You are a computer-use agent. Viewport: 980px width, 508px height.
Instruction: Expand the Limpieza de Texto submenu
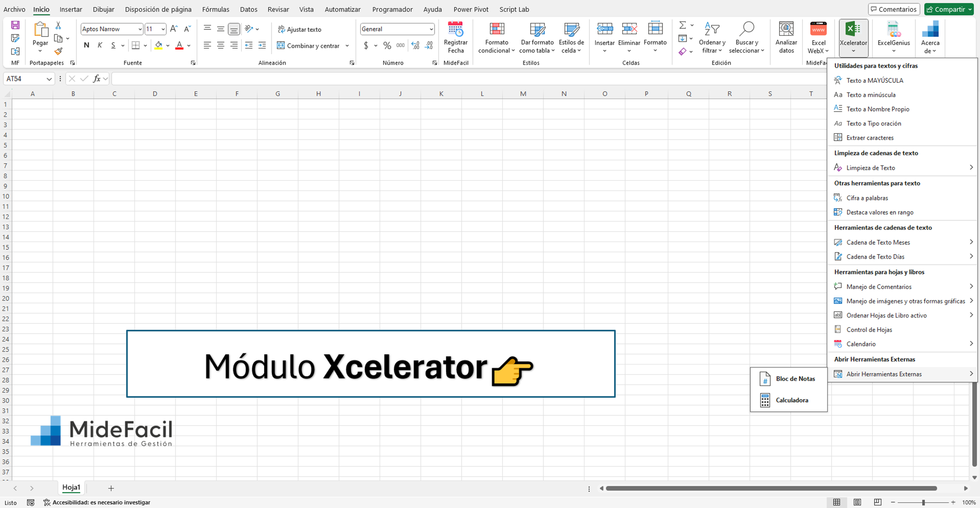tap(903, 168)
